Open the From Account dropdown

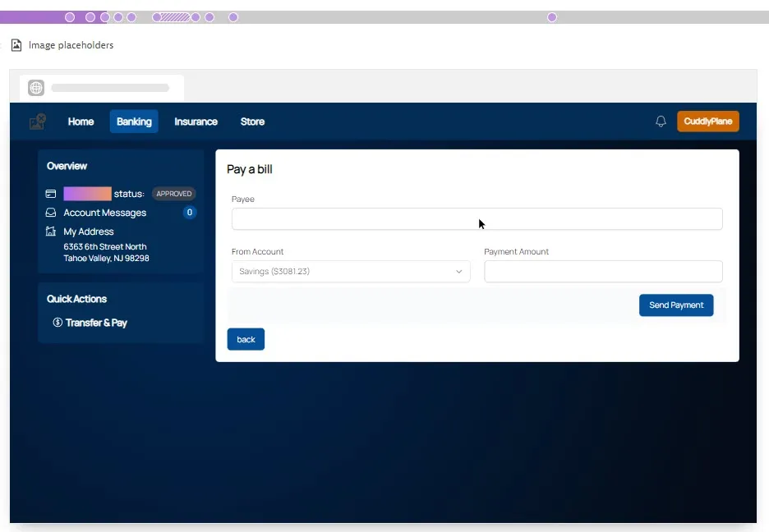350,272
